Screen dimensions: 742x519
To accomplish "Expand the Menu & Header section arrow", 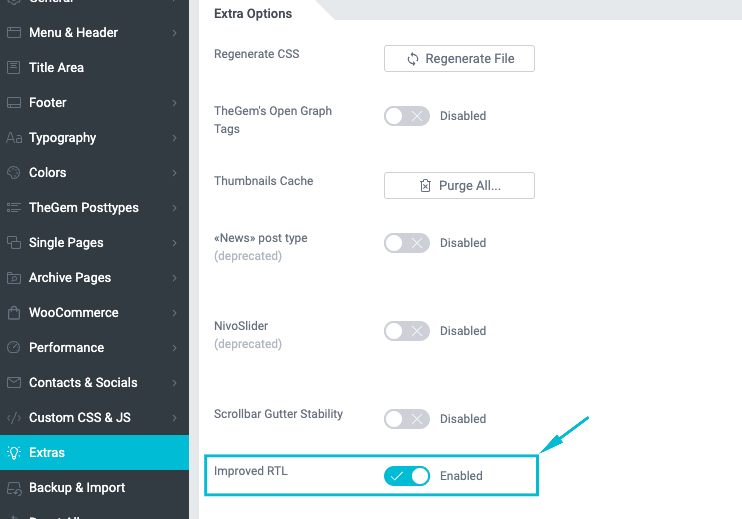I will click(x=174, y=33).
